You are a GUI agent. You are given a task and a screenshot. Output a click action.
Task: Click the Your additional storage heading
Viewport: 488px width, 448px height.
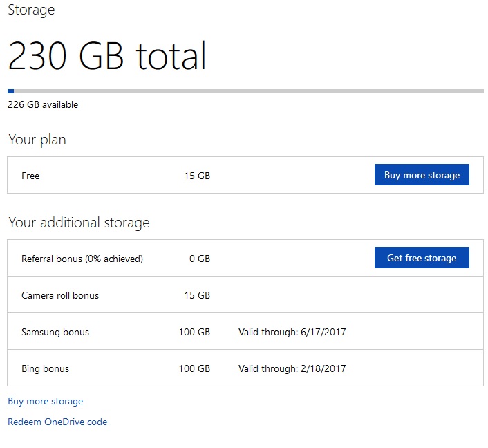(79, 223)
